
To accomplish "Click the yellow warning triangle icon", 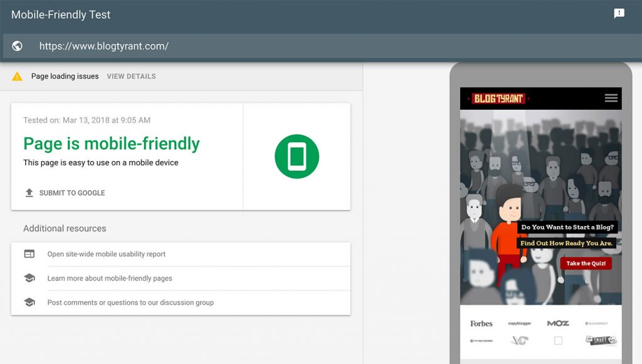I will 18,76.
